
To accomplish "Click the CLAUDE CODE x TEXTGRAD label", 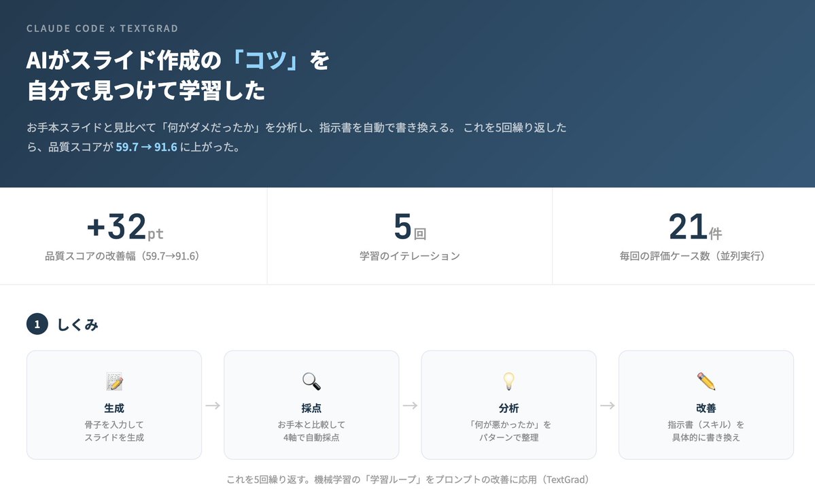I will (x=102, y=28).
